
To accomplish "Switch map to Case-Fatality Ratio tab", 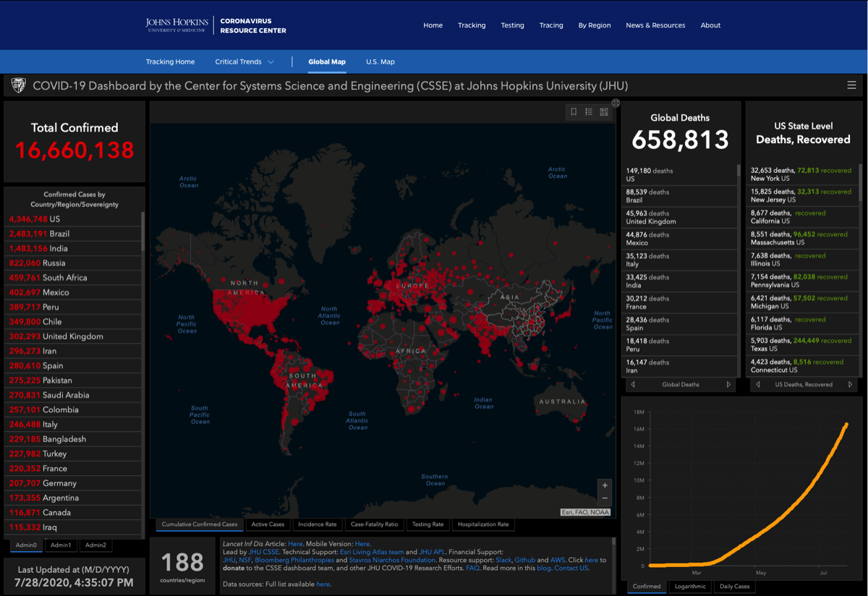I will pos(375,524).
